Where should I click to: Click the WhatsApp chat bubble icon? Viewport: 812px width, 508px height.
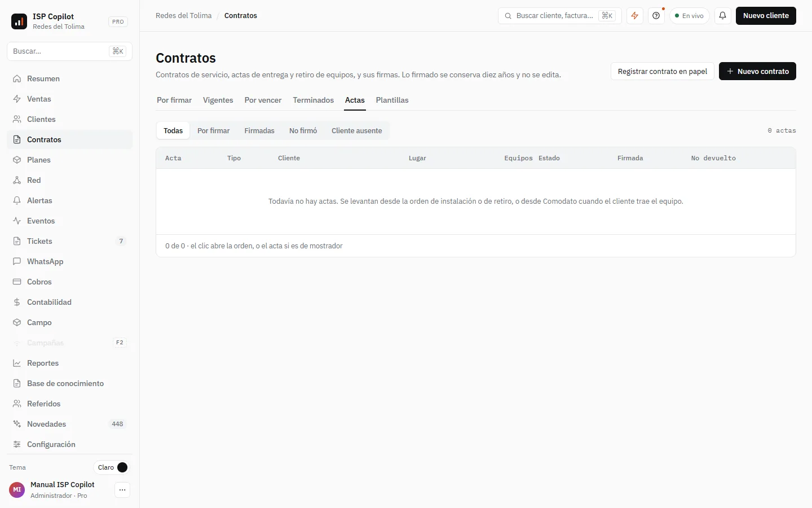pos(17,262)
